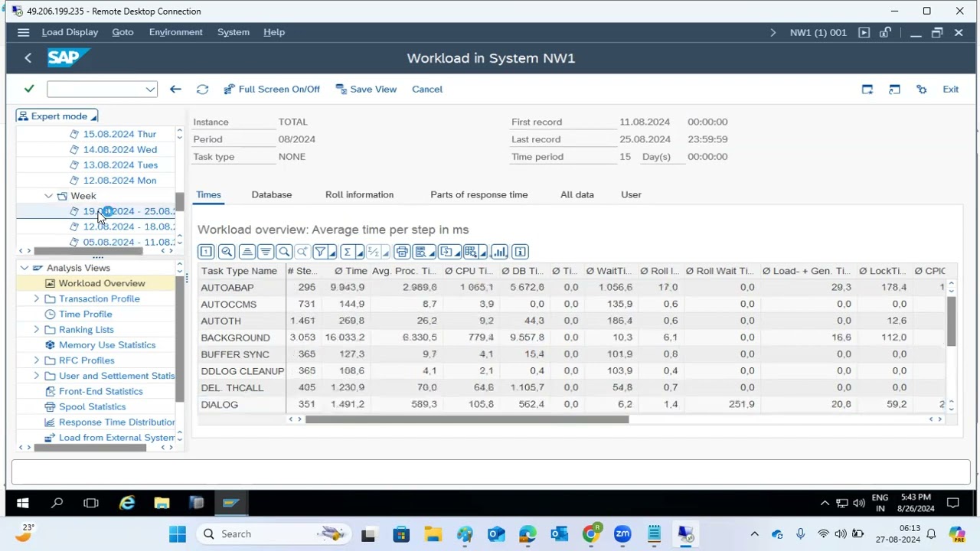Click the BACKGROUND task type row
Viewport: 980px width, 551px height.
(x=235, y=337)
